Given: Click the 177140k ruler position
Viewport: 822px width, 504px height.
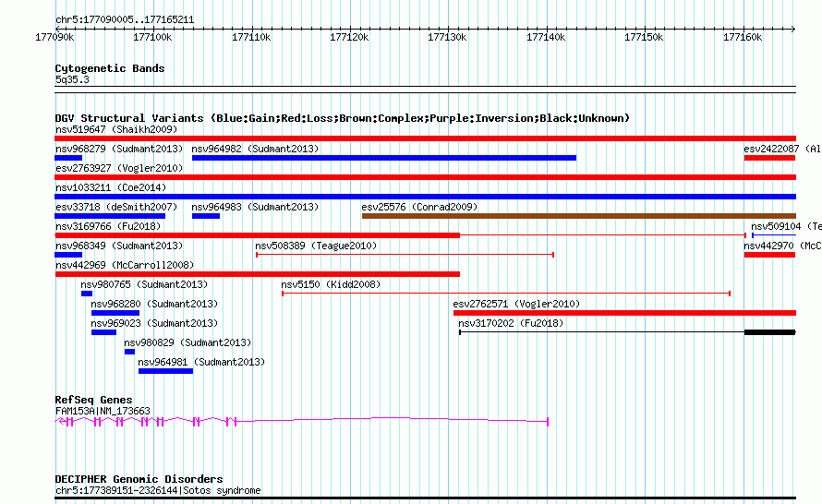Looking at the screenshot, I should point(546,37).
